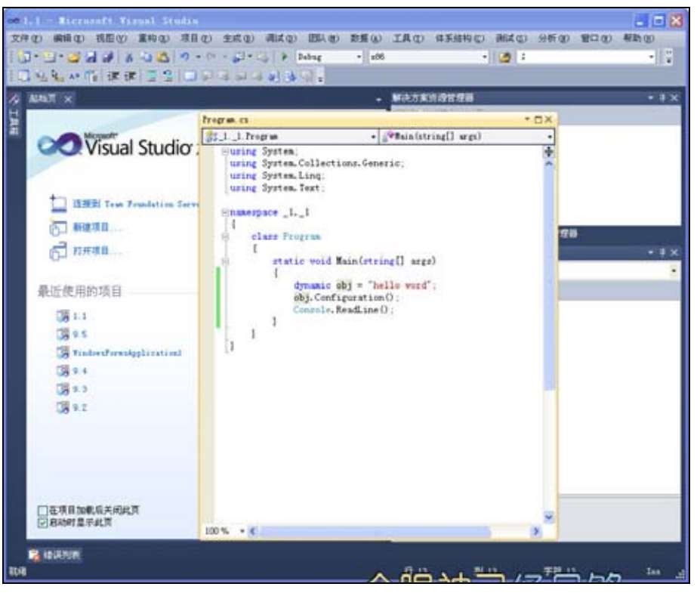
Task: Toggle 'show page on startup' checkbox
Action: [x=43, y=521]
